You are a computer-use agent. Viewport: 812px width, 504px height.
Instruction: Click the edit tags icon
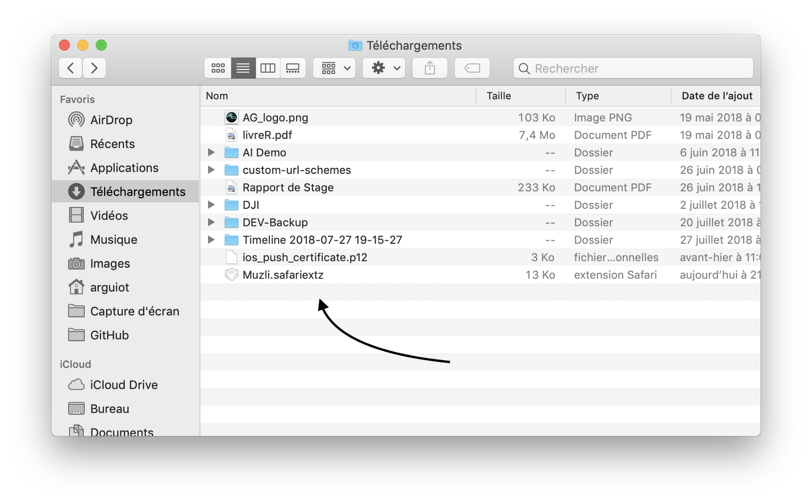coord(472,68)
